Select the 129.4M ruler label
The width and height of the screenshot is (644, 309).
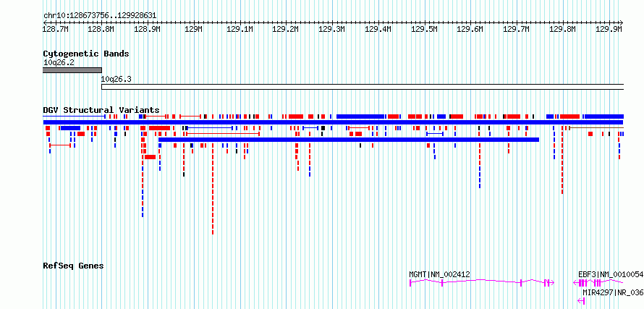pos(378,29)
